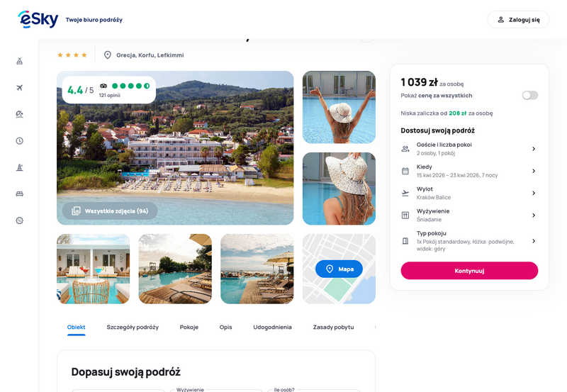Open 'Wszystkie zdjęcia (94)' gallery

click(x=110, y=211)
